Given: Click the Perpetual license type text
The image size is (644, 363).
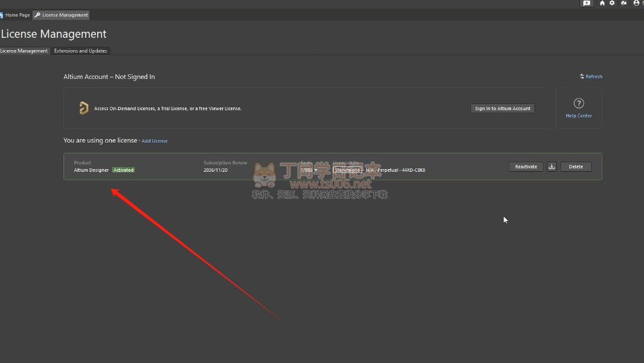Looking at the screenshot, I should pos(387,170).
